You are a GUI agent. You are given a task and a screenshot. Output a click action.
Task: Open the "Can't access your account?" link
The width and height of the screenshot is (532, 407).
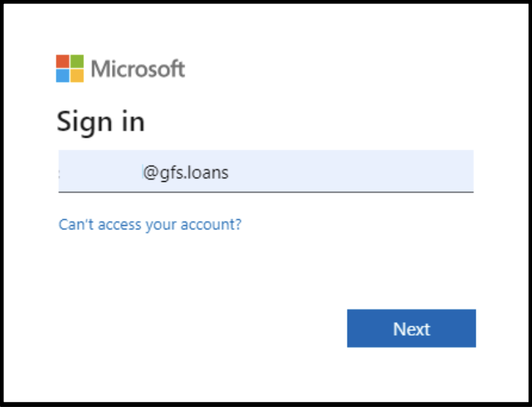pyautogui.click(x=150, y=224)
